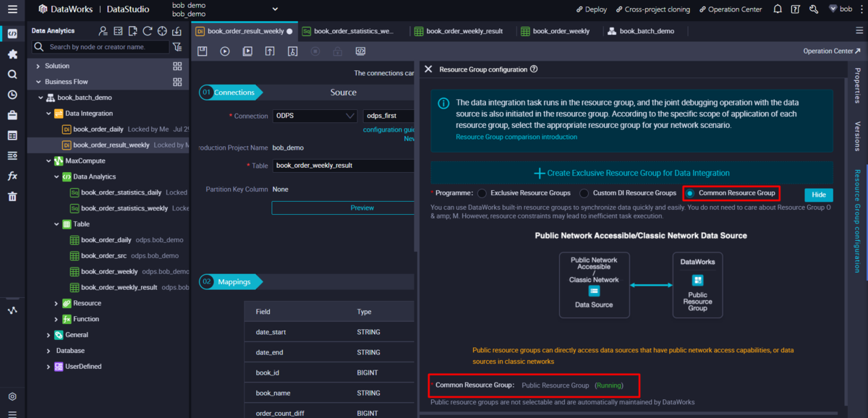Select the Common Resource Group radio button
Image resolution: width=868 pixels, height=418 pixels.
(689, 193)
